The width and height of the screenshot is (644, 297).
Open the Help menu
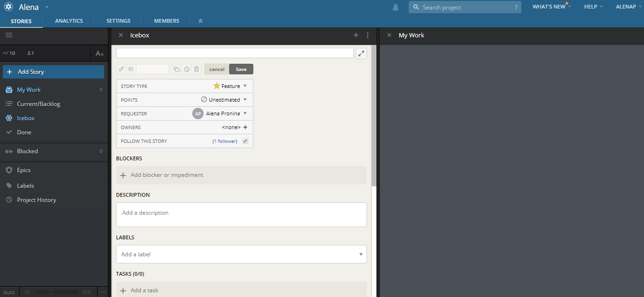click(x=593, y=7)
